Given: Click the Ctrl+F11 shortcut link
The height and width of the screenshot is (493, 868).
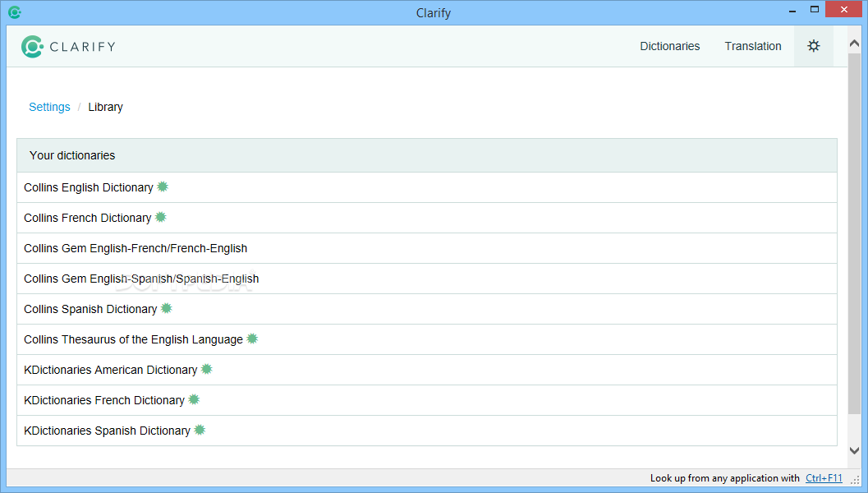Looking at the screenshot, I should click(824, 478).
